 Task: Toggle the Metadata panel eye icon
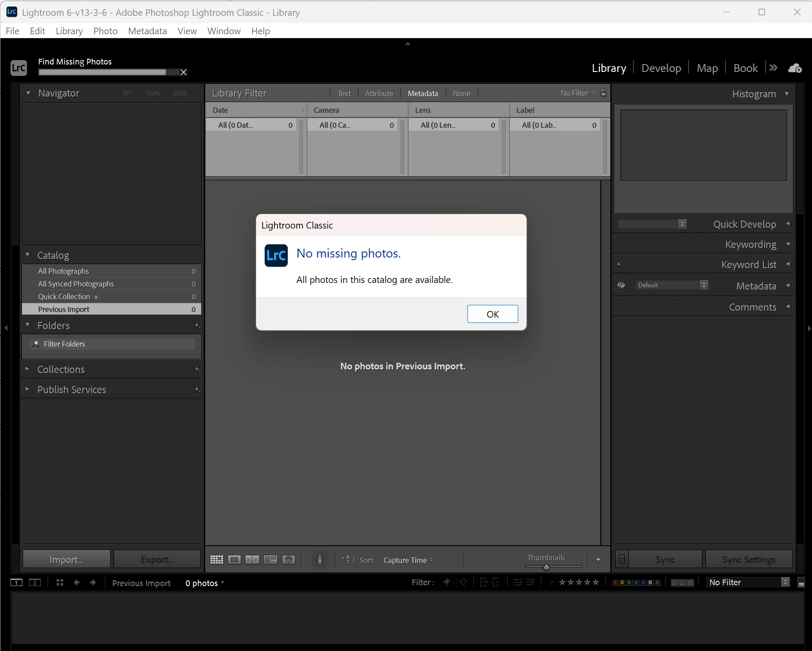621,285
